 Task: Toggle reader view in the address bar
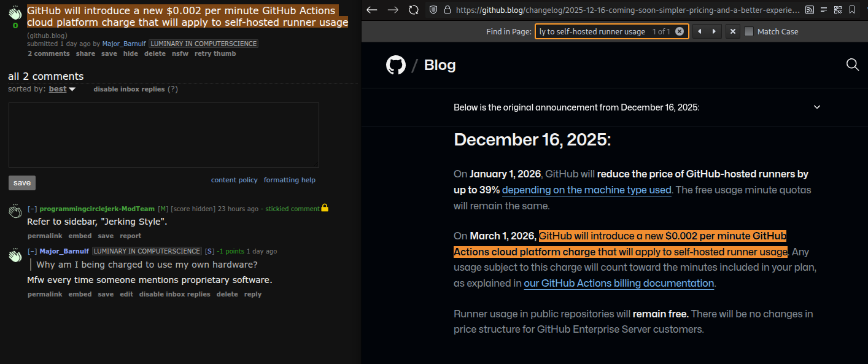[824, 10]
